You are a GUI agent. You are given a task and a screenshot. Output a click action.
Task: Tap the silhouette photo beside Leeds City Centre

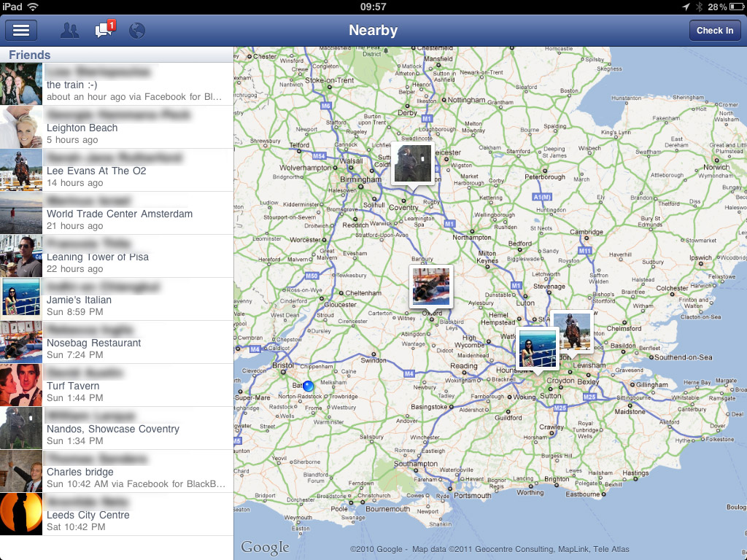21,514
